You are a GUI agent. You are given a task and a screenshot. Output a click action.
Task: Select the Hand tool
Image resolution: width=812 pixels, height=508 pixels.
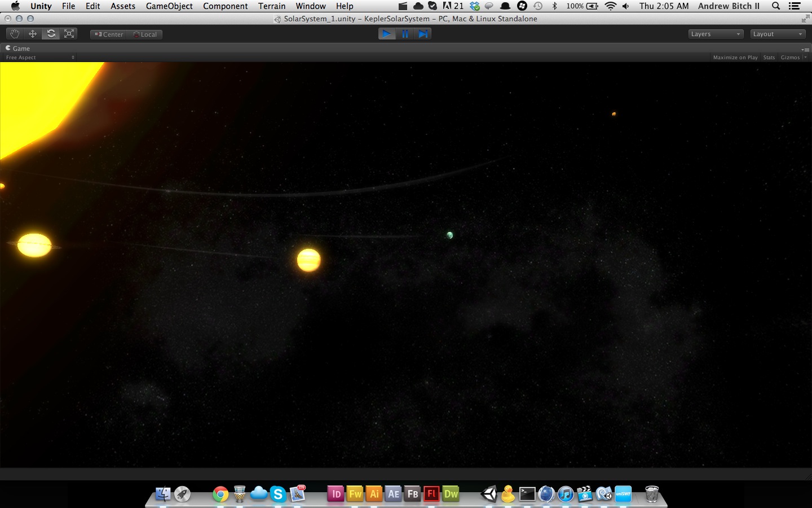coord(15,34)
